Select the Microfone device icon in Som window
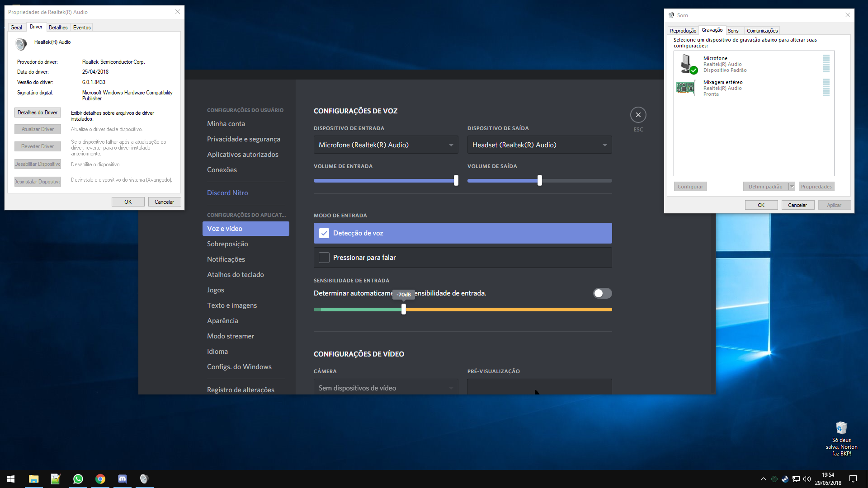This screenshot has height=488, width=868. 688,64
